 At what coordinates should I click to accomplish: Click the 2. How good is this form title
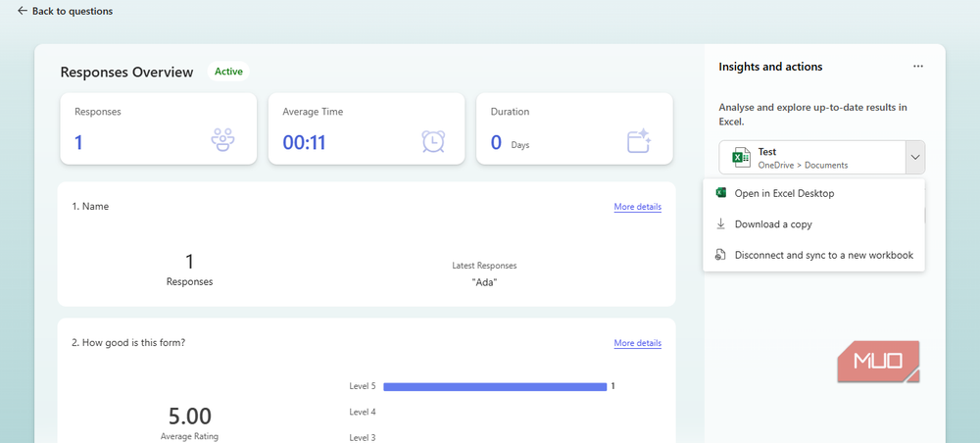(128, 342)
